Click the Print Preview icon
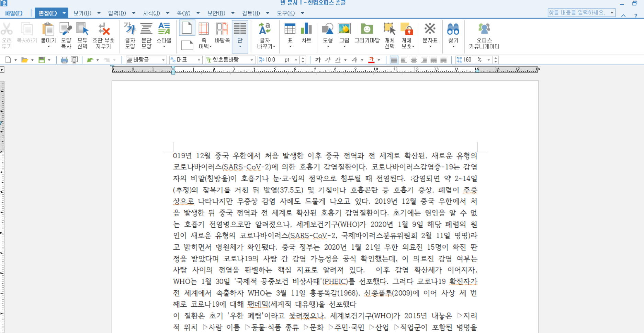644x333 pixels. (x=74, y=60)
